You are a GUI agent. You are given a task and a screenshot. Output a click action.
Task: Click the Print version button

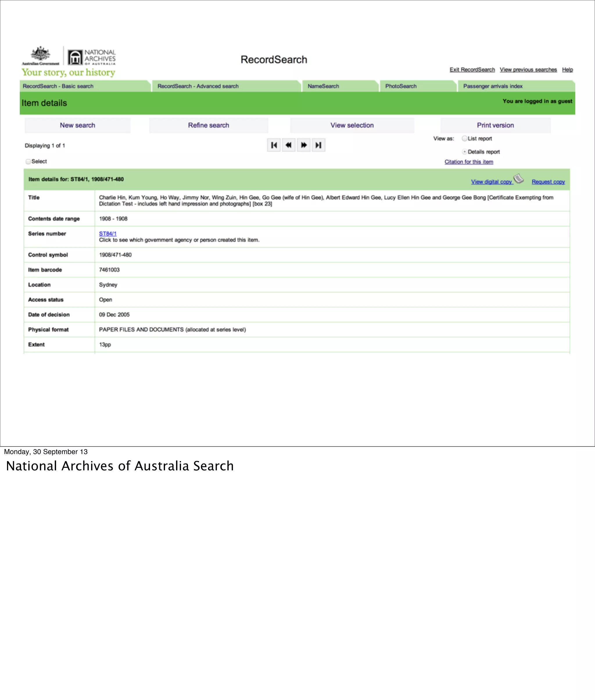coord(495,125)
